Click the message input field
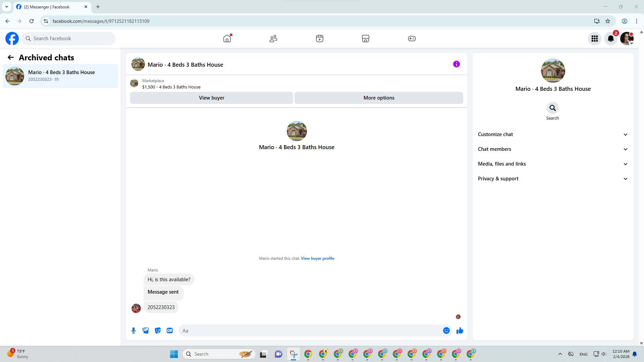The image size is (644, 362). pos(310,330)
